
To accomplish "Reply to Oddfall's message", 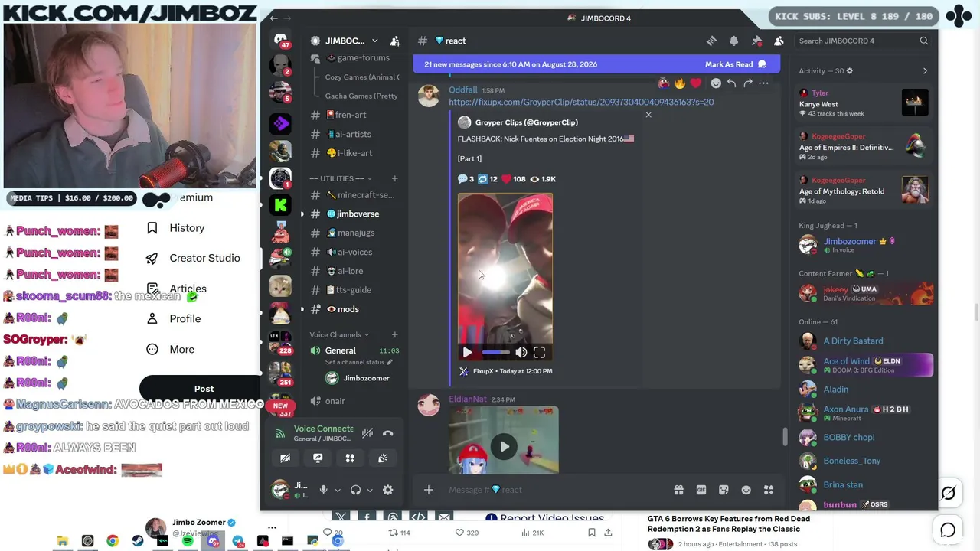I will (x=731, y=83).
